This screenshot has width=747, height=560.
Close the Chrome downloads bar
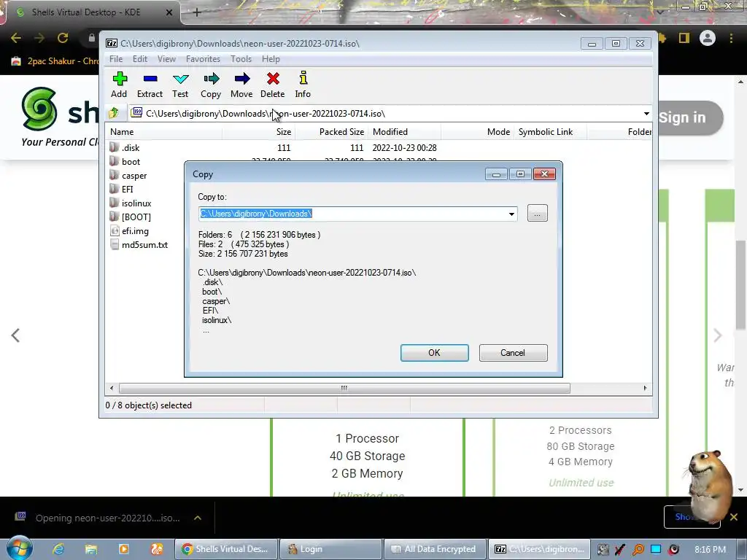click(734, 517)
